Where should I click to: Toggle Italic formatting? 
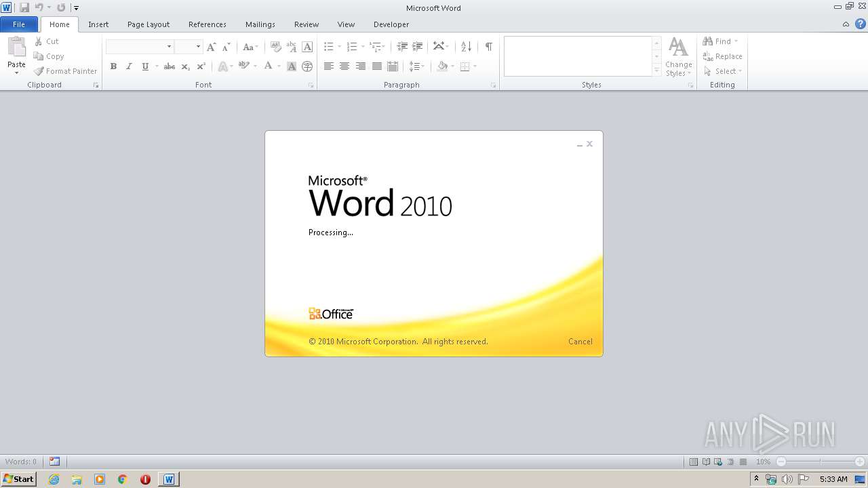[129, 66]
